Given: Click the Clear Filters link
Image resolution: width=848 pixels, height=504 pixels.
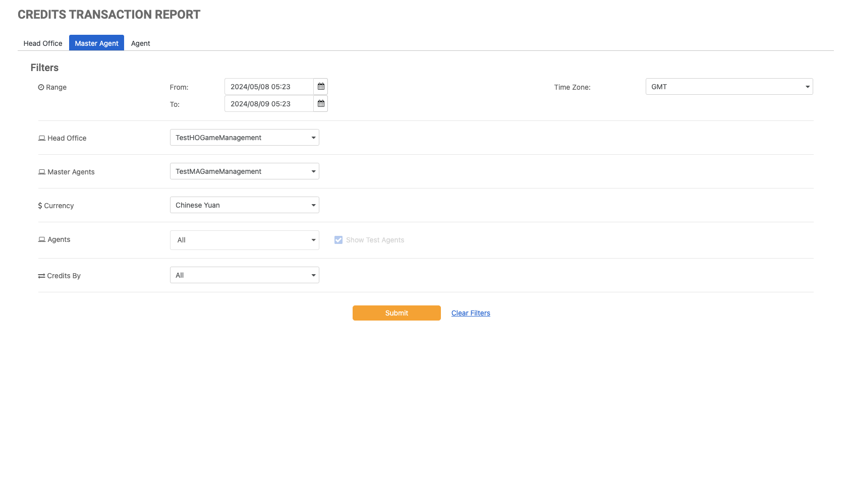Looking at the screenshot, I should [x=471, y=313].
